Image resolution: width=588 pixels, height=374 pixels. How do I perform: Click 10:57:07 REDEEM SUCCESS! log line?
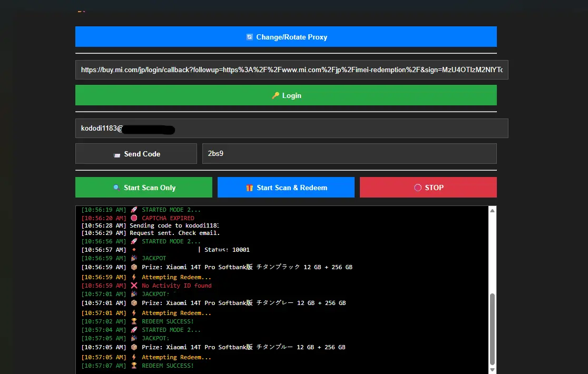click(138, 366)
